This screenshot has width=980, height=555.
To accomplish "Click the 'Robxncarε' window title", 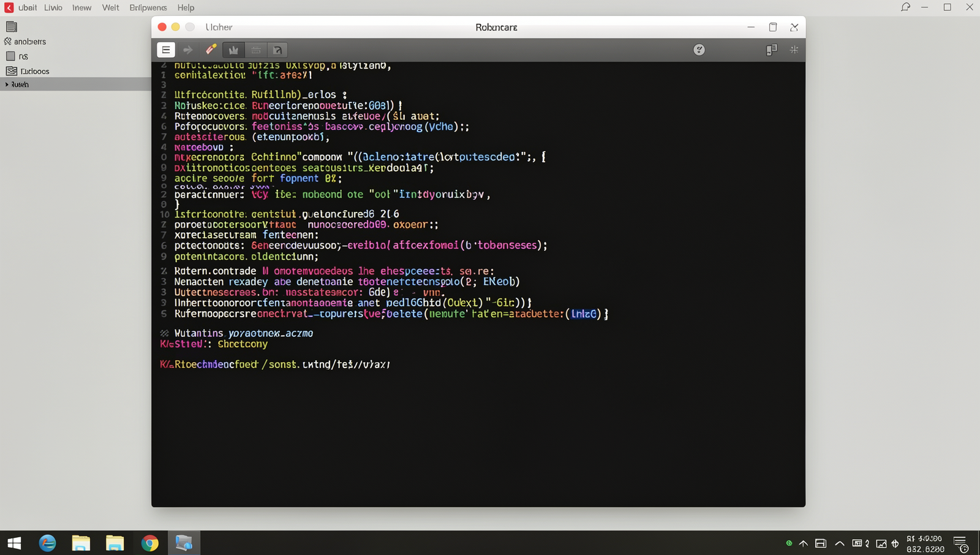I will click(496, 27).
